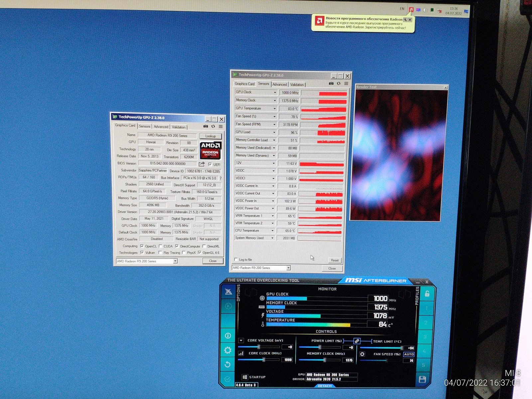Image resolution: width=532 pixels, height=399 pixels.
Task: Toggle the PhysX checkbox
Action: click(x=184, y=253)
